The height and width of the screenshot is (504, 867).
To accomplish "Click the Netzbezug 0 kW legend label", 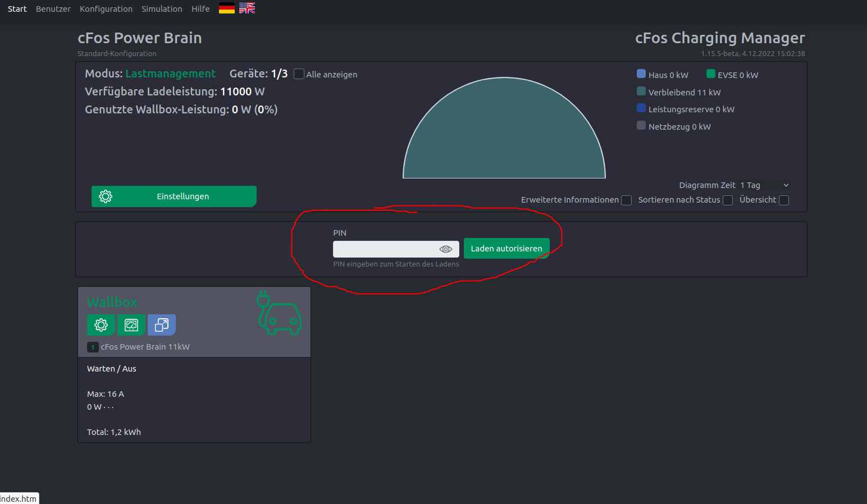I will [x=679, y=127].
